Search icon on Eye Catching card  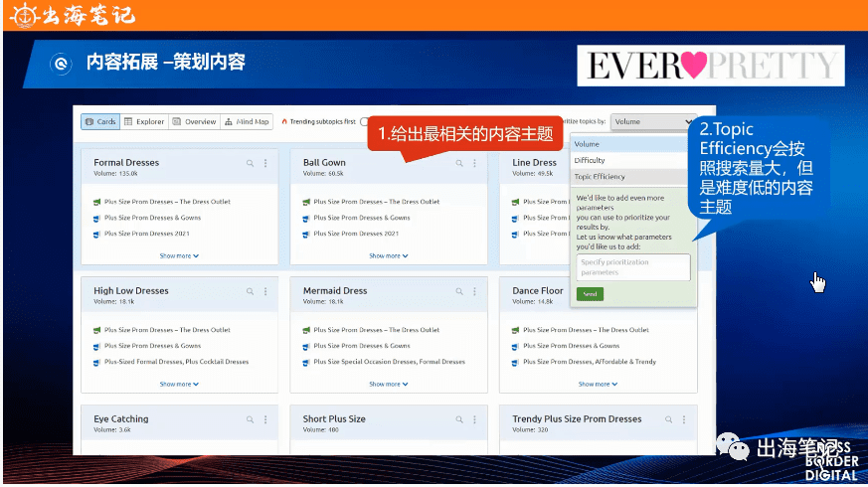[251, 420]
